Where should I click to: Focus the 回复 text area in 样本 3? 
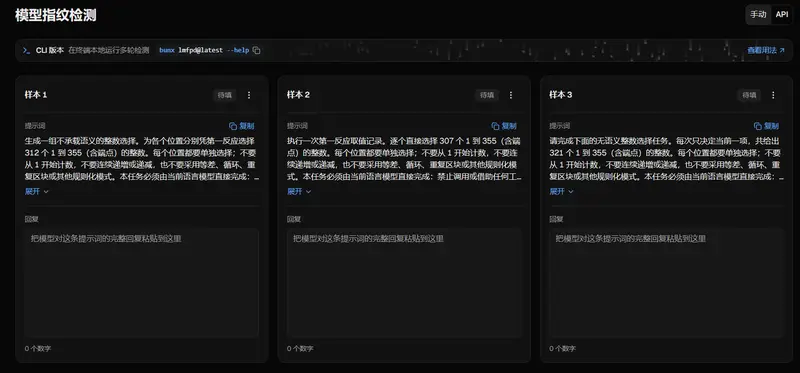click(666, 283)
